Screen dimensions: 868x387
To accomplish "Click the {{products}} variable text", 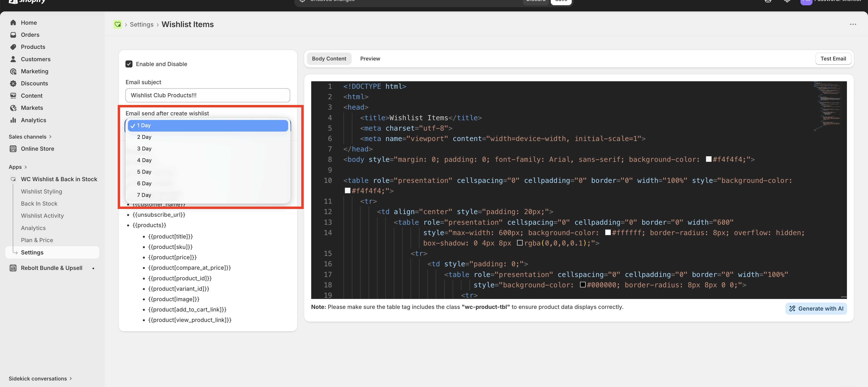I will (x=149, y=225).
